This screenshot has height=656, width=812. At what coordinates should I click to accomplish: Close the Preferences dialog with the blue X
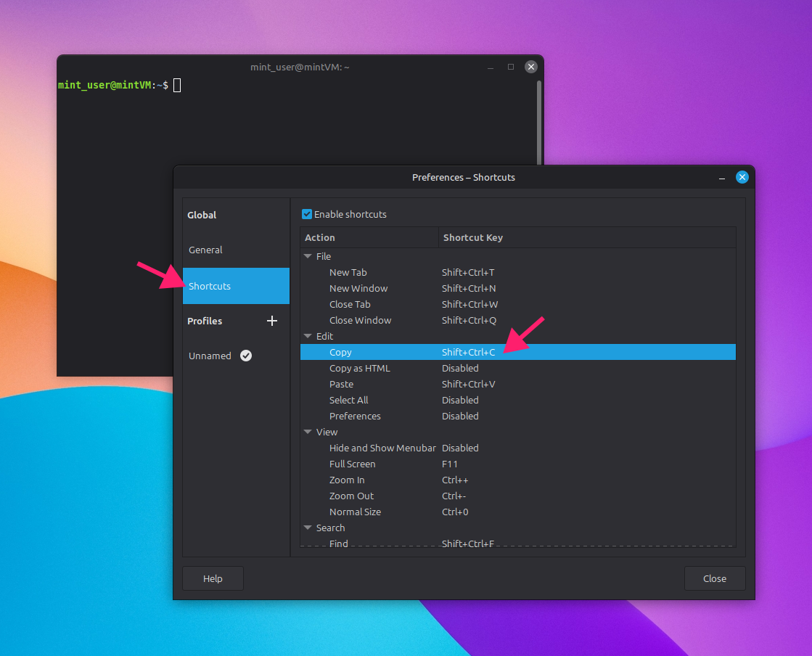coord(742,177)
